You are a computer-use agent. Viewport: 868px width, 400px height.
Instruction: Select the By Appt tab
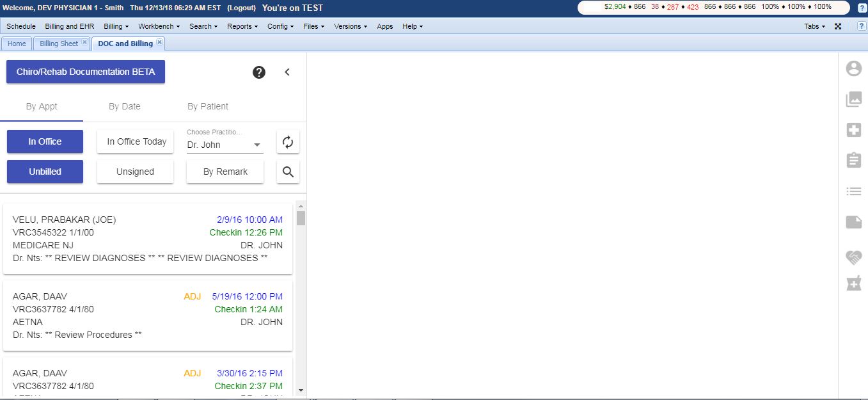[42, 106]
